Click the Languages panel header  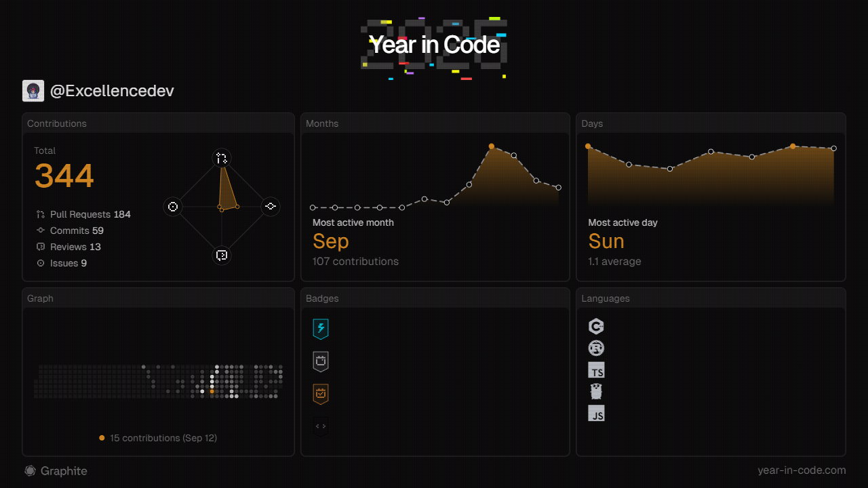711,298
